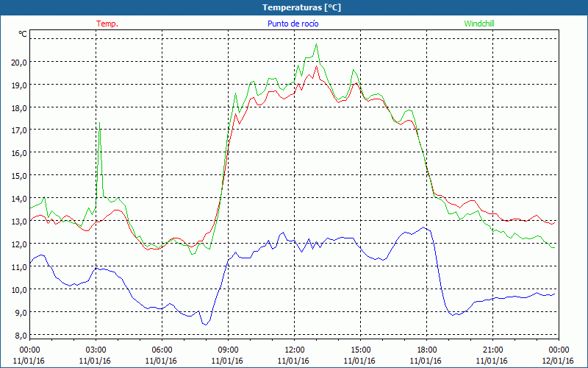Click the 09:00 time label

click(228, 350)
